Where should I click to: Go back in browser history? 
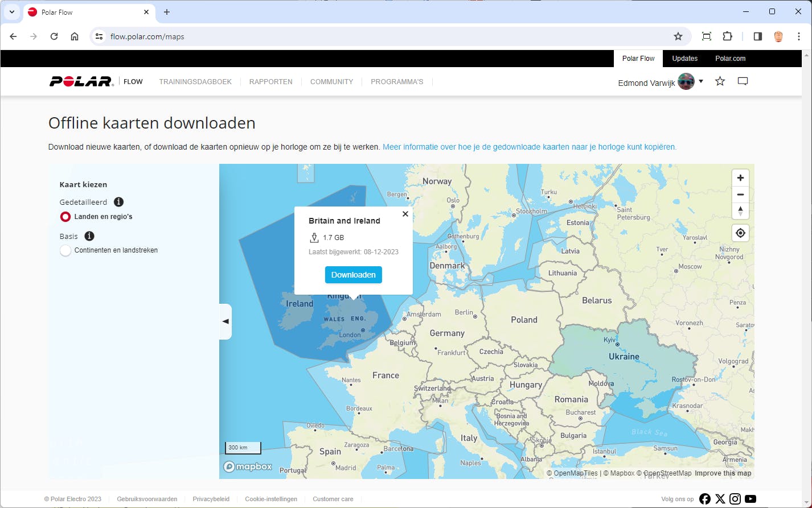point(13,36)
